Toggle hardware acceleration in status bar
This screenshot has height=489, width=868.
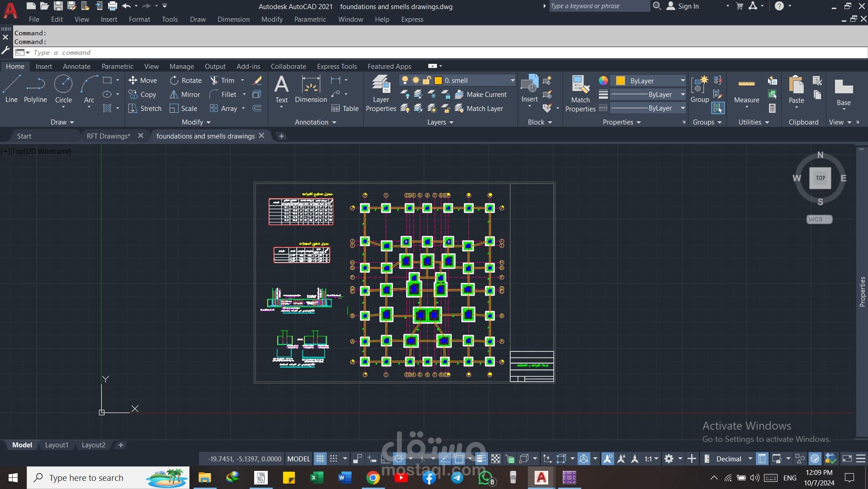pyautogui.click(x=815, y=459)
